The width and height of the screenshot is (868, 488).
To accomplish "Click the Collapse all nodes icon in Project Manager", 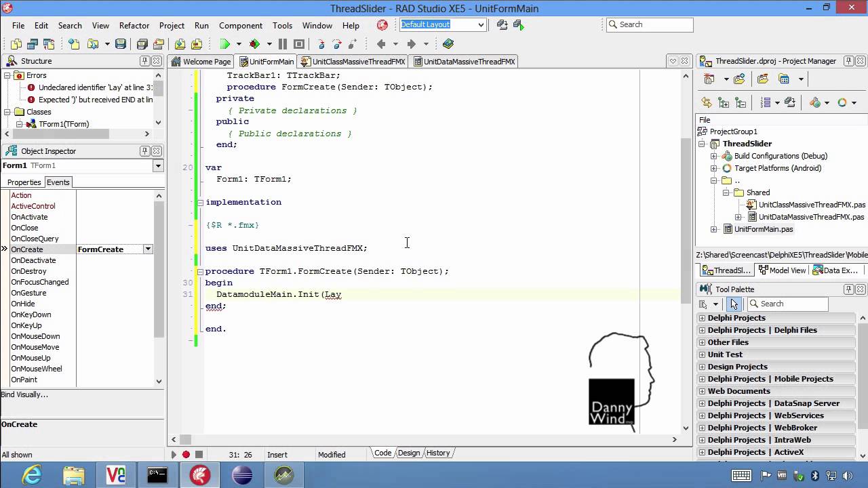I will pos(741,103).
